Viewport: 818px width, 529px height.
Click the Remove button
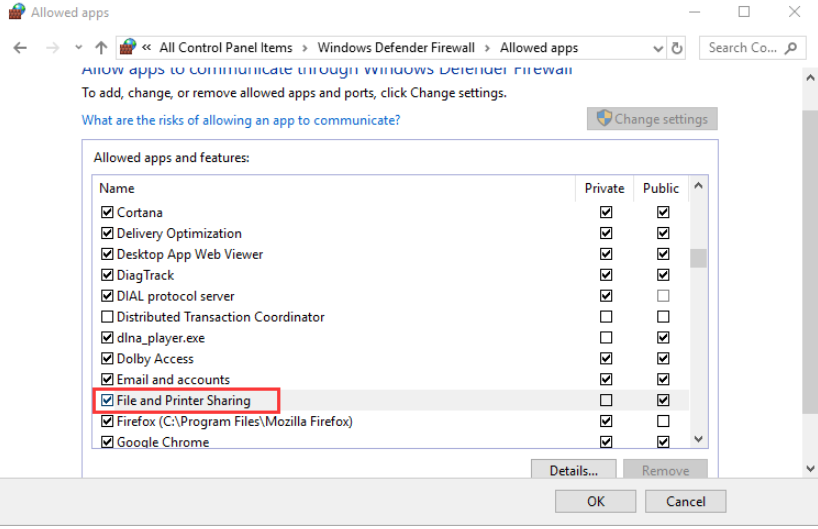(665, 470)
